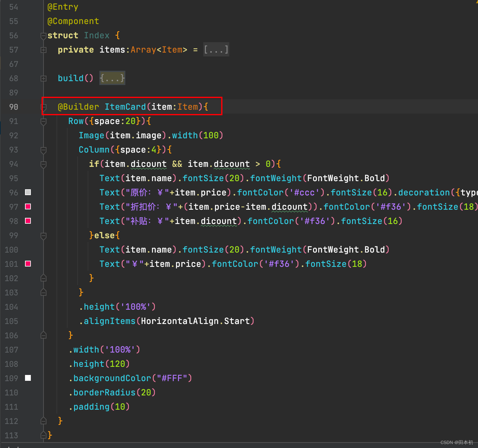Click the "折扣价: ¥" string on line 97

click(152, 207)
